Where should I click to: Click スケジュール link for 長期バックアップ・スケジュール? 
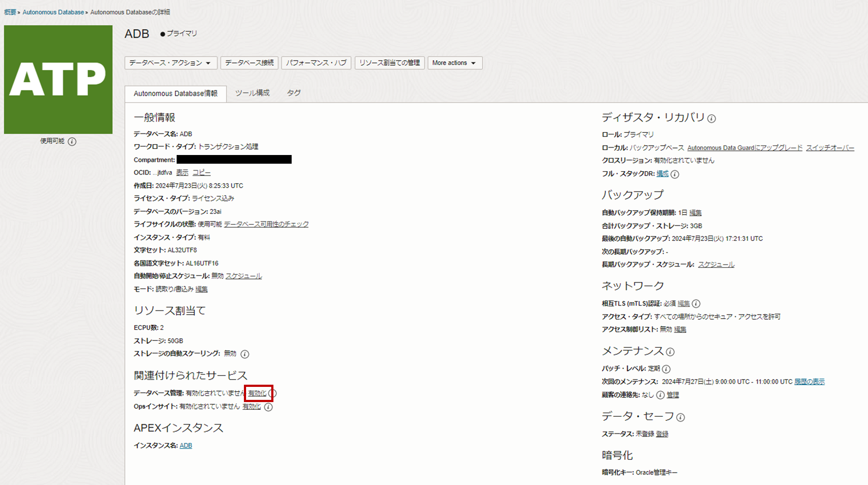(x=716, y=264)
